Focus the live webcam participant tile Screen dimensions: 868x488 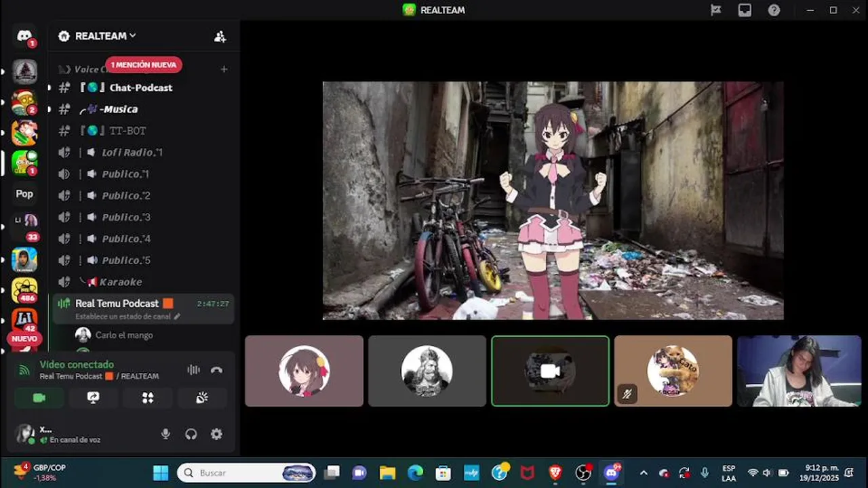pos(800,371)
